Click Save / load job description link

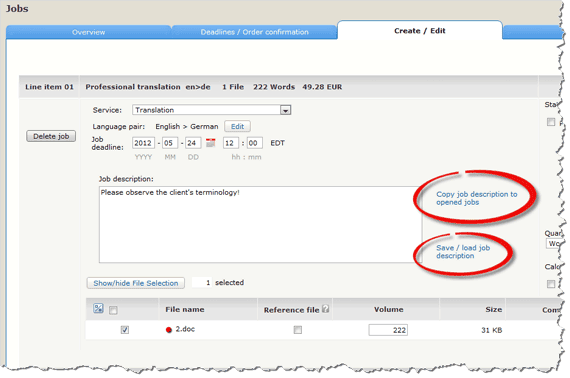463,252
